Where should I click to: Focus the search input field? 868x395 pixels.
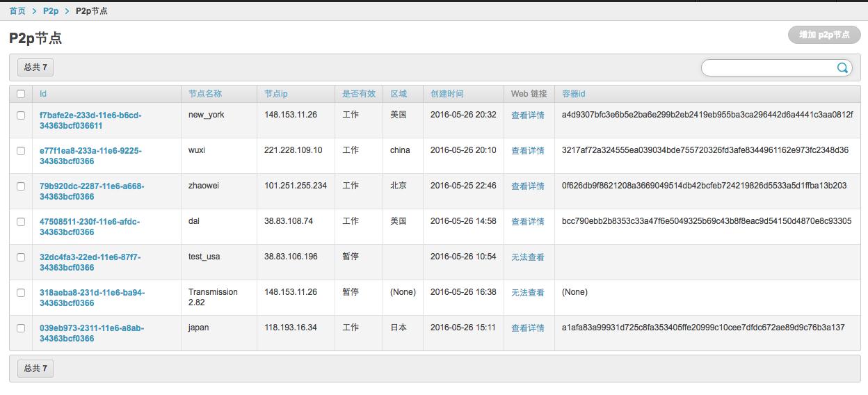pyautogui.click(x=769, y=67)
